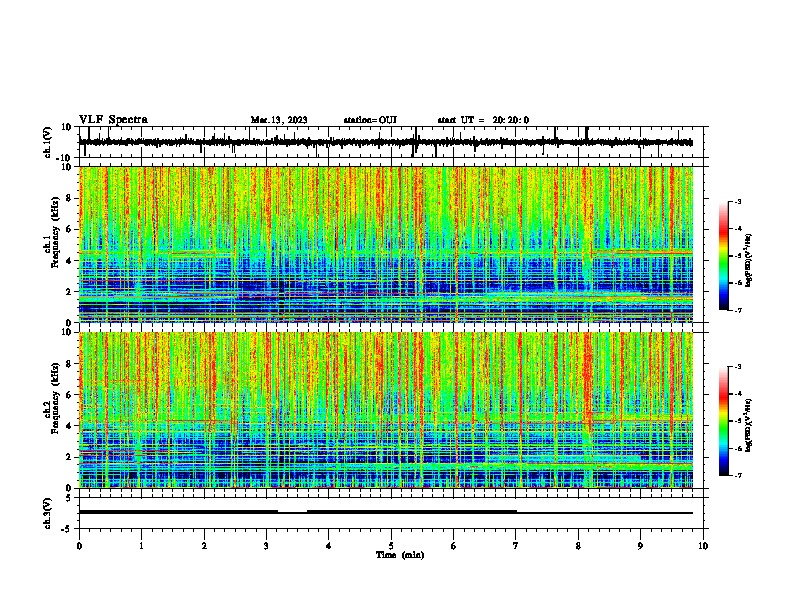
Task: Click time axis tick label "4"
Action: 328,546
